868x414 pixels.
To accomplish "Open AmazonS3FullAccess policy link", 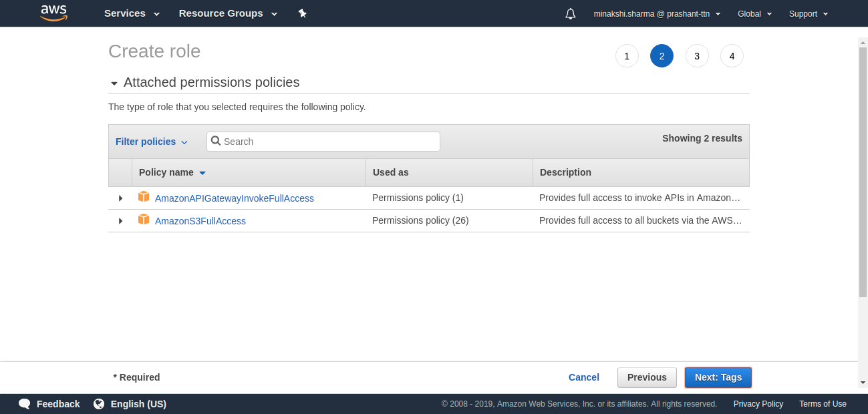I will 200,221.
